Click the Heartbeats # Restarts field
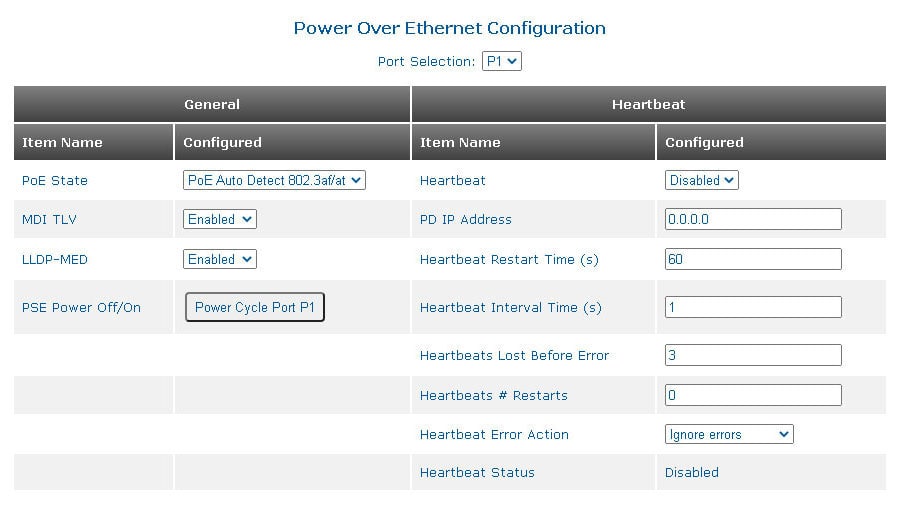900x510 pixels. click(x=753, y=396)
